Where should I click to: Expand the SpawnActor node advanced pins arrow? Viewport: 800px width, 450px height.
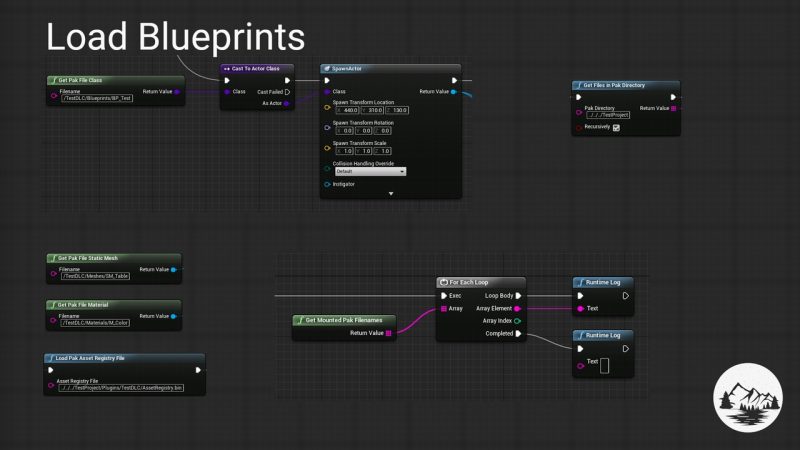click(x=391, y=194)
